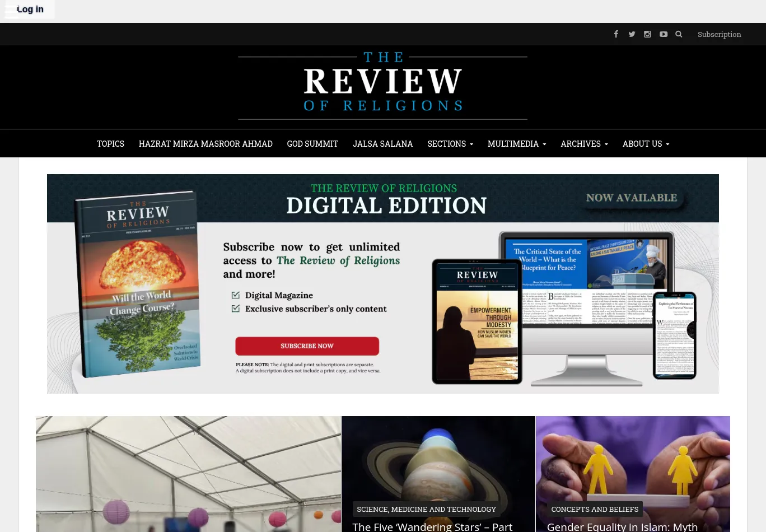This screenshot has height=532, width=766.
Task: Open the YouTube social icon
Action: point(663,34)
